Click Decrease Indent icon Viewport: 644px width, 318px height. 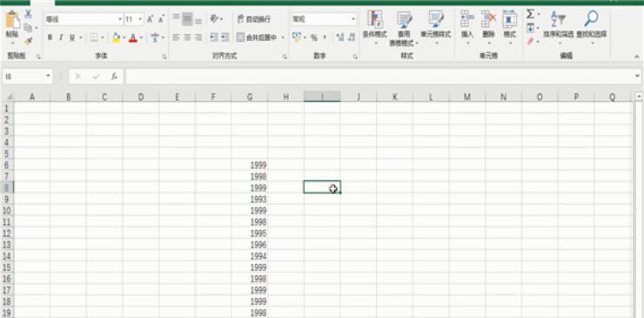pyautogui.click(x=213, y=37)
